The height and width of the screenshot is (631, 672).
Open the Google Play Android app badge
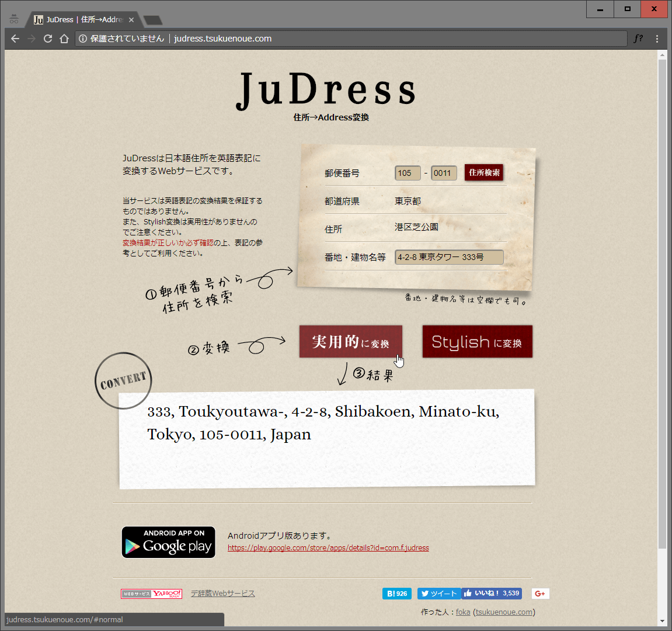tap(168, 542)
